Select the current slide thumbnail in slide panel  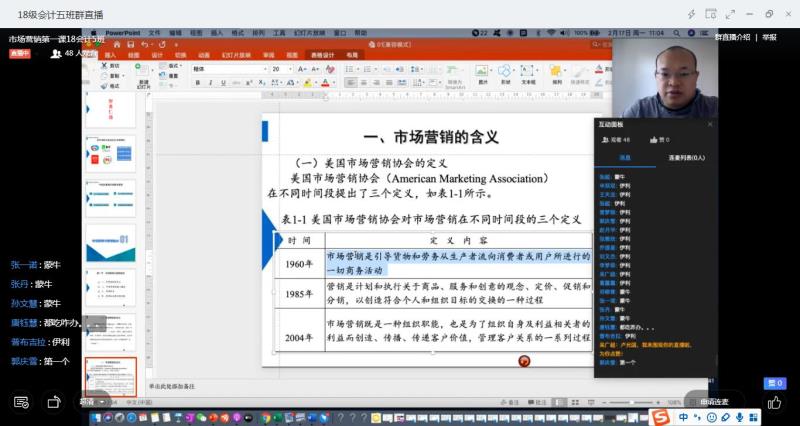pyautogui.click(x=110, y=375)
